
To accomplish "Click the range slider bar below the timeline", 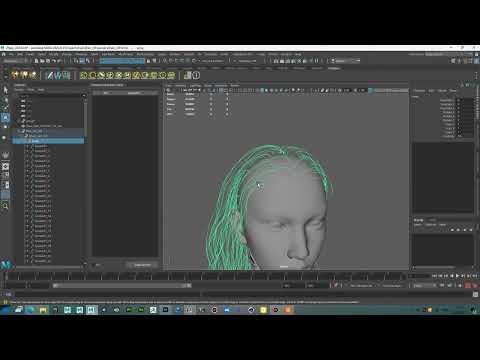I will coord(122,286).
